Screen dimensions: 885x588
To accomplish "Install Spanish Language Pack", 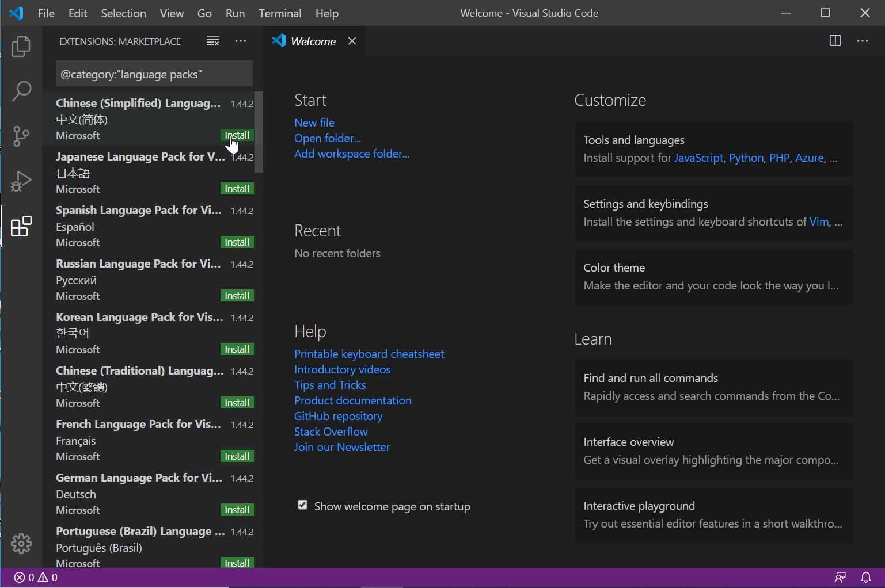I will [x=237, y=242].
